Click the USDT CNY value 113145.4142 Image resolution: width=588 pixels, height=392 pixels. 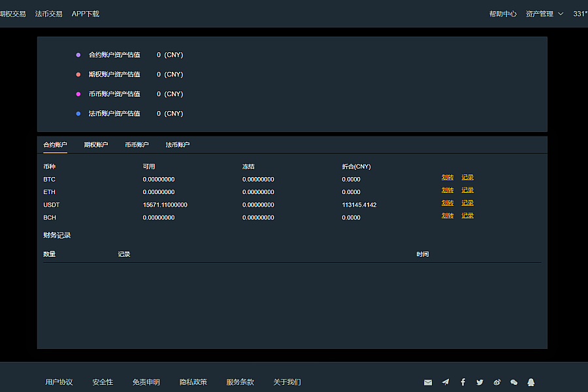point(359,204)
